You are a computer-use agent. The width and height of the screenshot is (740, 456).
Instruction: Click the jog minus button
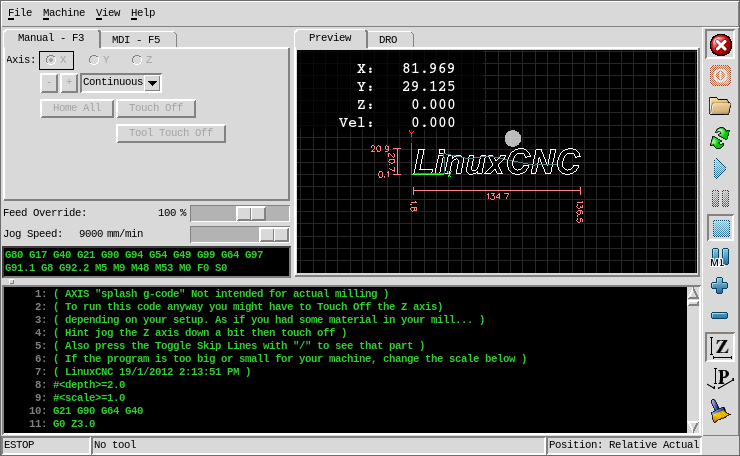[49, 83]
